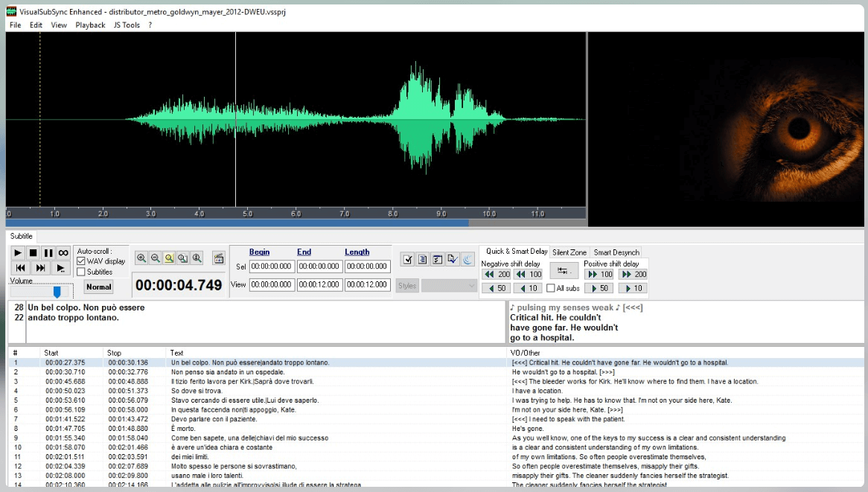Click the yellow zoom to selection icon
The height and width of the screenshot is (492, 868).
pos(169,258)
